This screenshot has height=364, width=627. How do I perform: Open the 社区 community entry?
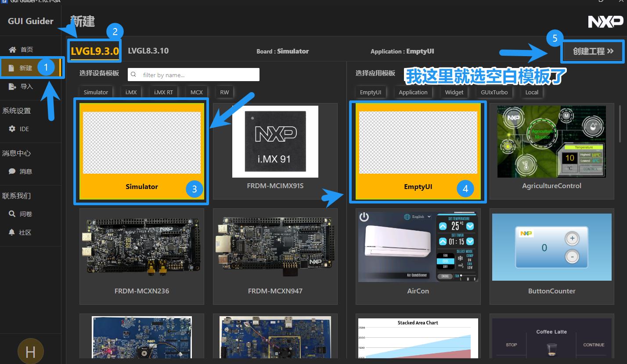pos(25,232)
